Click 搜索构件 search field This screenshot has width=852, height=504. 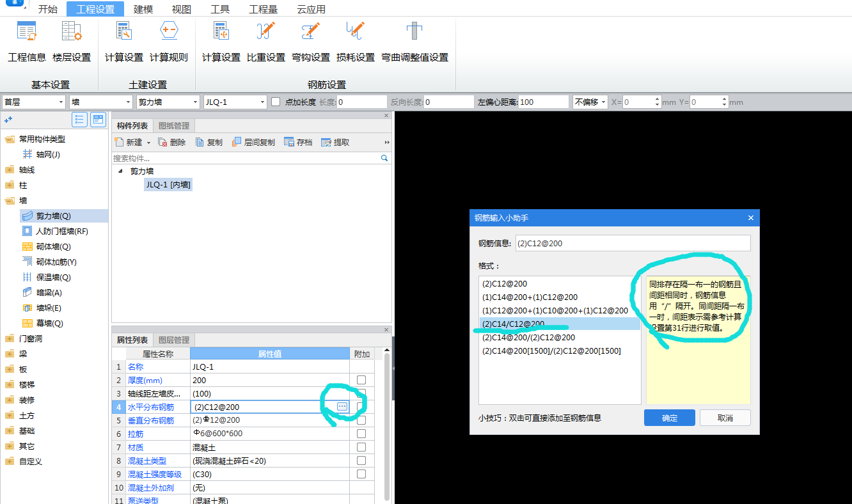tap(246, 157)
